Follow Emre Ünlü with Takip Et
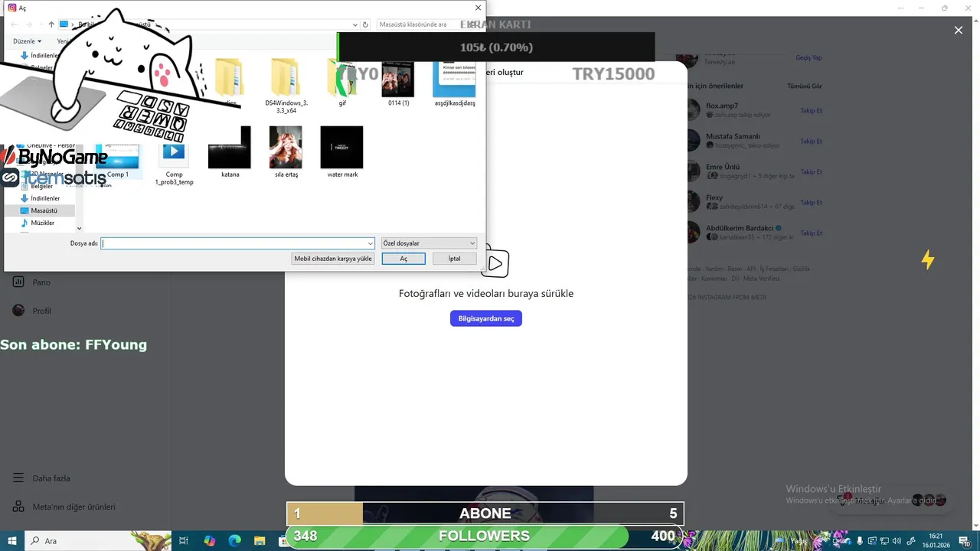 [811, 172]
